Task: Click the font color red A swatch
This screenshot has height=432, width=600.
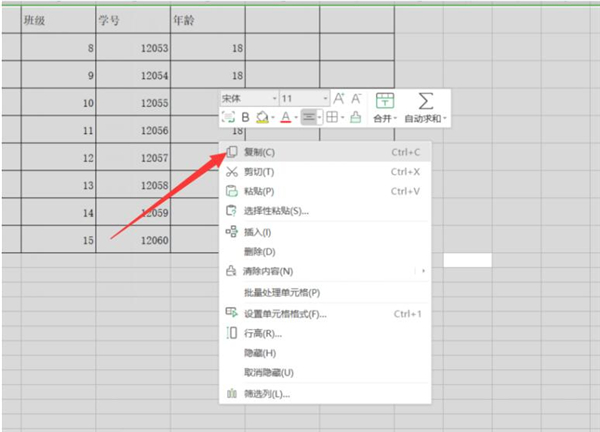Action: click(x=285, y=117)
